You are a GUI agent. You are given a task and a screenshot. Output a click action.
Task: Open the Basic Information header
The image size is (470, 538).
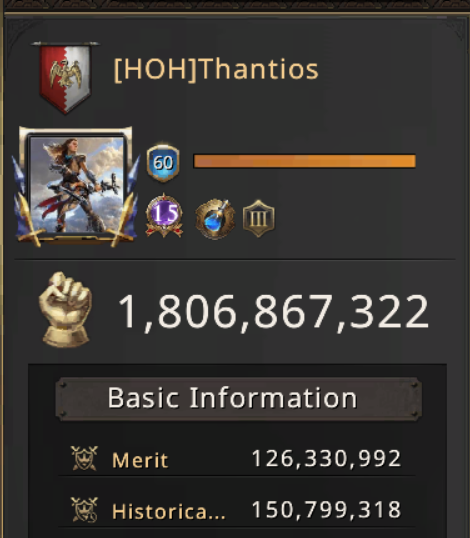pyautogui.click(x=238, y=399)
